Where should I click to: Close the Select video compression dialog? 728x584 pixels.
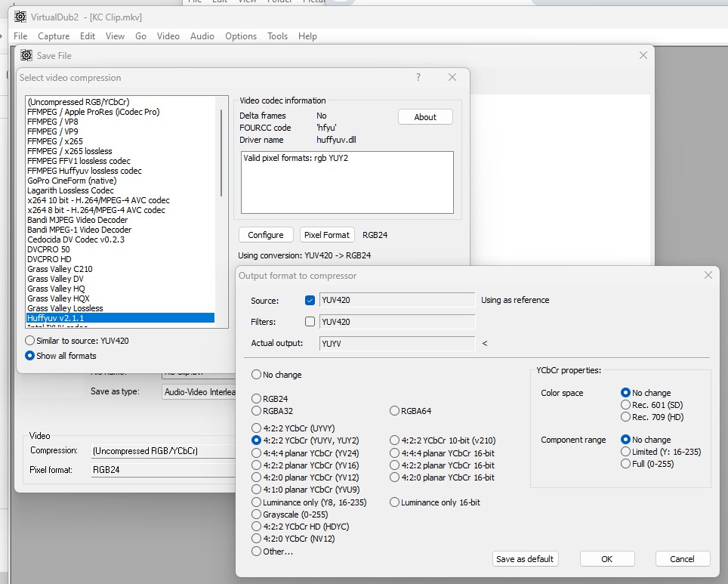pyautogui.click(x=452, y=77)
